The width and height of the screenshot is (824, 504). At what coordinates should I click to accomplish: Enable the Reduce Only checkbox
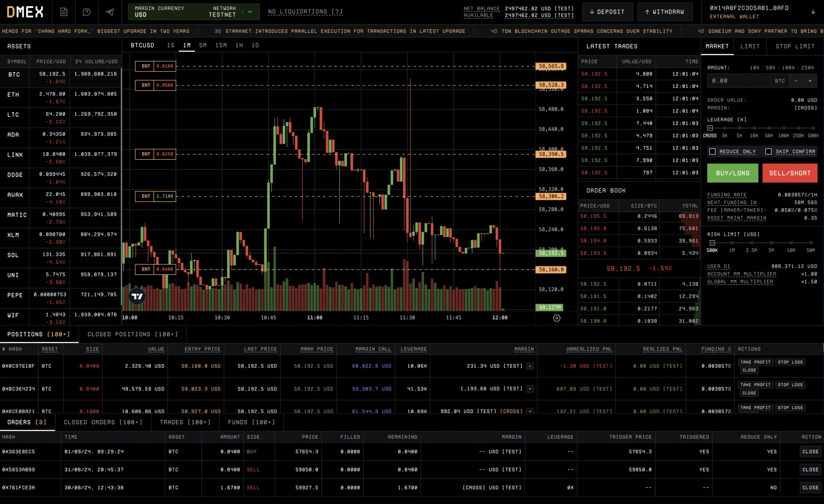coord(712,151)
